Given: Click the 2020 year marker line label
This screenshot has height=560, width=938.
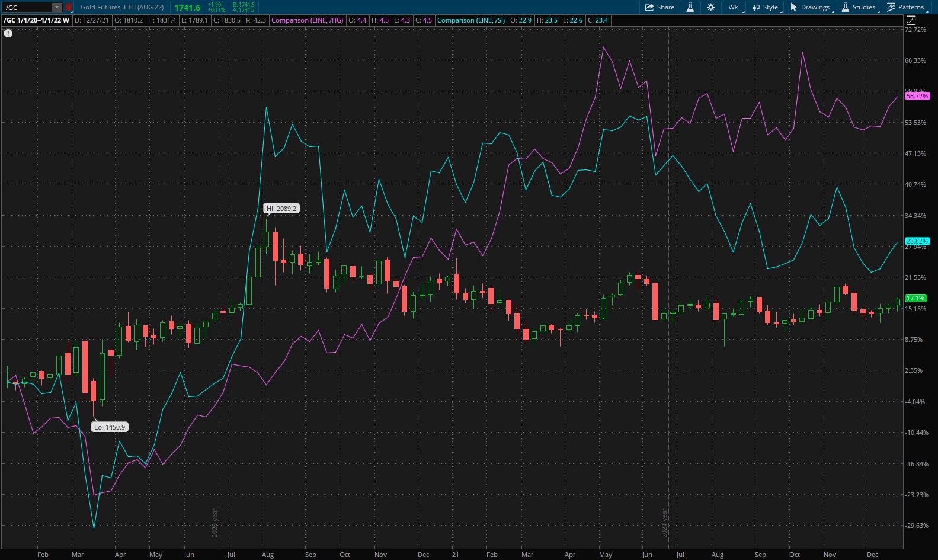Looking at the screenshot, I should tap(215, 523).
